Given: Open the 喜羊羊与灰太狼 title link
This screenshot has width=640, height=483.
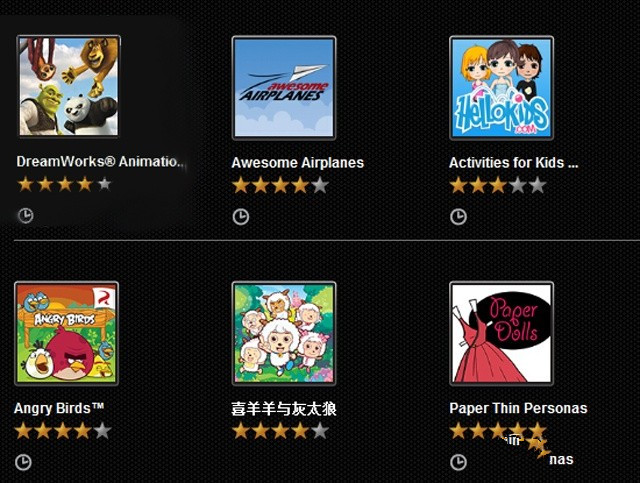Looking at the screenshot, I should coord(284,409).
